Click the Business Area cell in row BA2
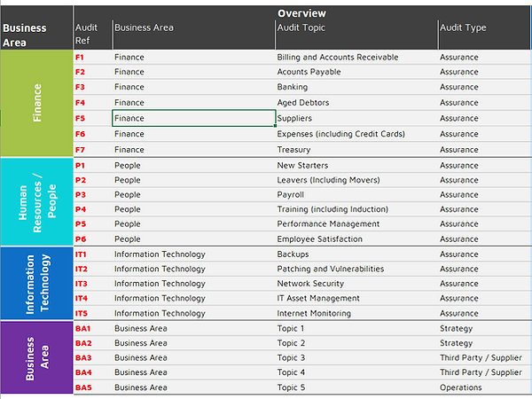 (193, 343)
